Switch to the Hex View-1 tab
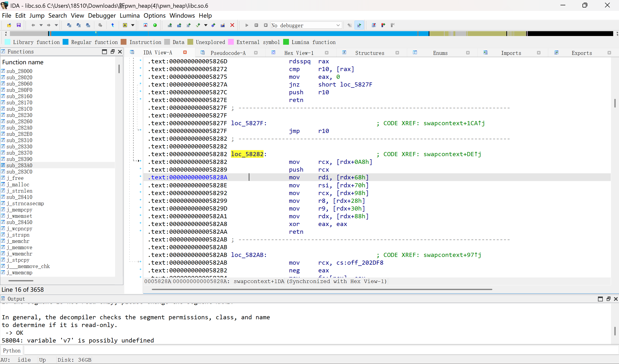619x364 pixels. (x=299, y=53)
